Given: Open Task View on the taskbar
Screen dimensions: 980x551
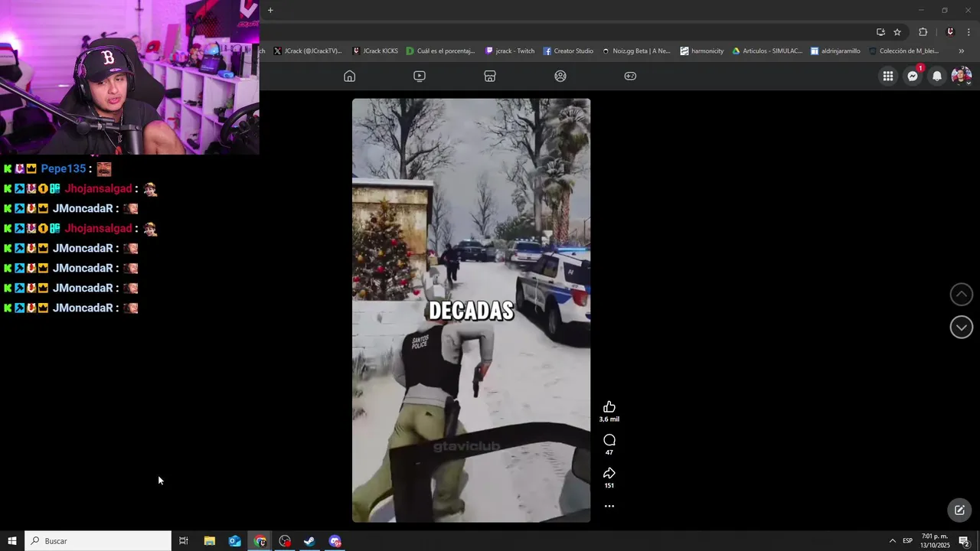Looking at the screenshot, I should pyautogui.click(x=184, y=541).
